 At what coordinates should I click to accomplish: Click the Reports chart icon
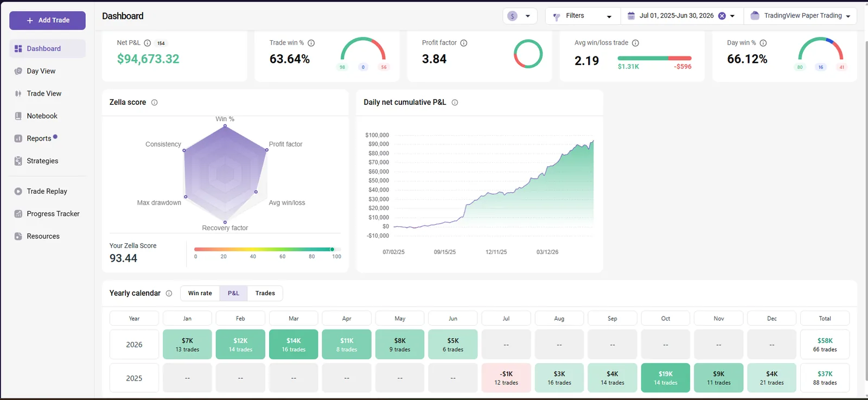tap(18, 138)
